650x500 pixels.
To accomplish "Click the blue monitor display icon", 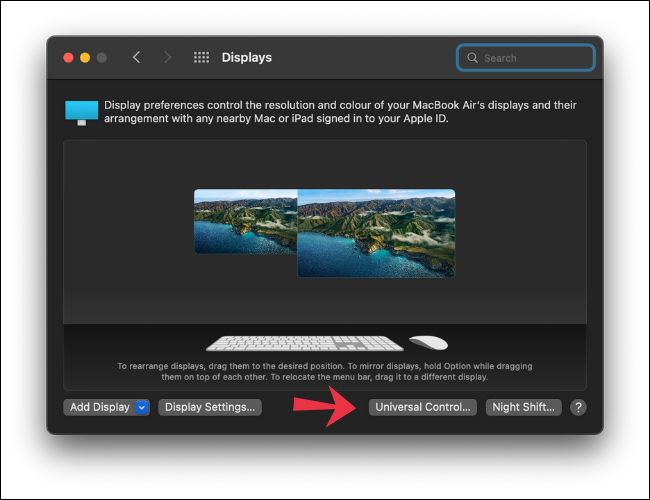I will point(82,113).
